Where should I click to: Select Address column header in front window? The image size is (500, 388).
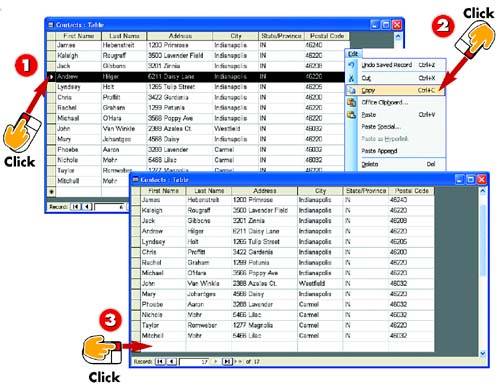pyautogui.click(x=265, y=191)
